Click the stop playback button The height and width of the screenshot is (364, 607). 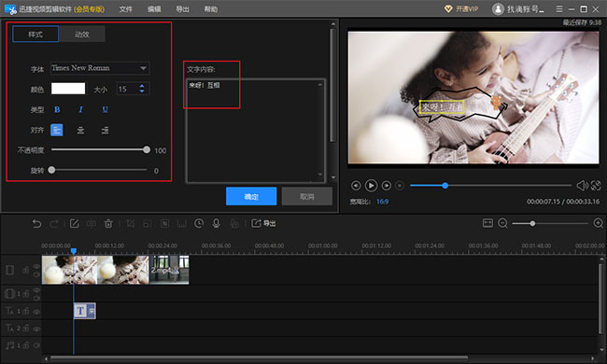[400, 186]
